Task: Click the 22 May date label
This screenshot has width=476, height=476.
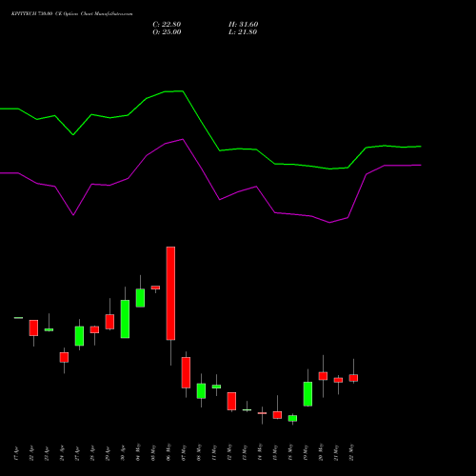Action: 351,452
